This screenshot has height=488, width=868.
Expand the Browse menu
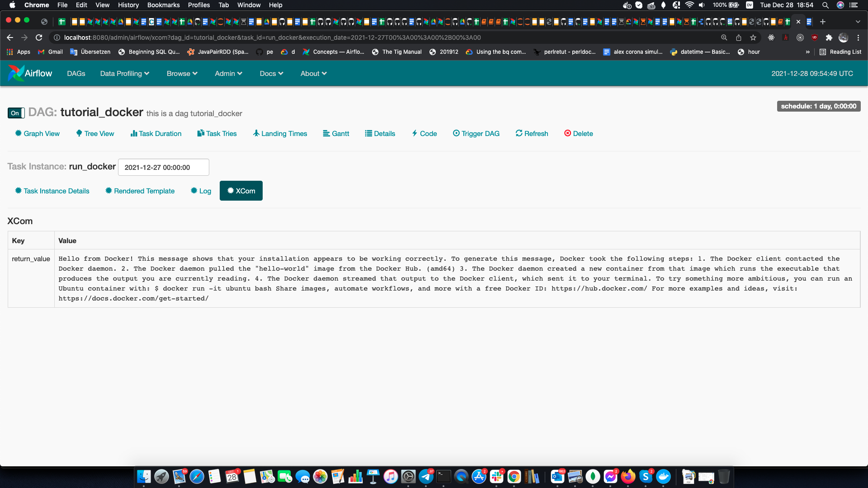tap(182, 73)
